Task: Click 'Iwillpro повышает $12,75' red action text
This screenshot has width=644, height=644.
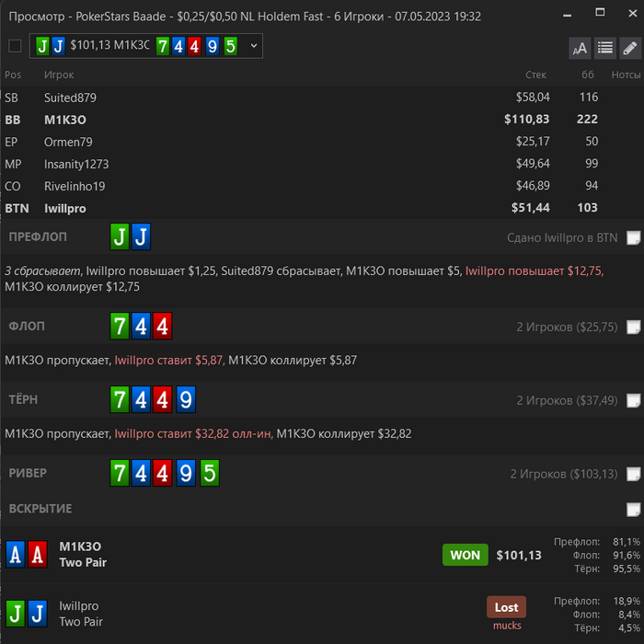Action: click(535, 271)
